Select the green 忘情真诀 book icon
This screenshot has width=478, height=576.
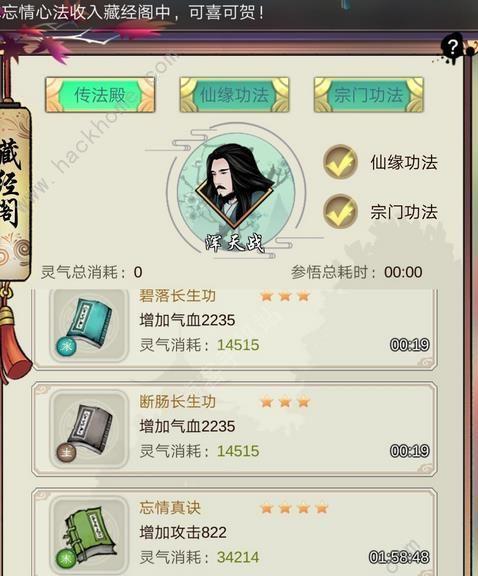pos(89,536)
